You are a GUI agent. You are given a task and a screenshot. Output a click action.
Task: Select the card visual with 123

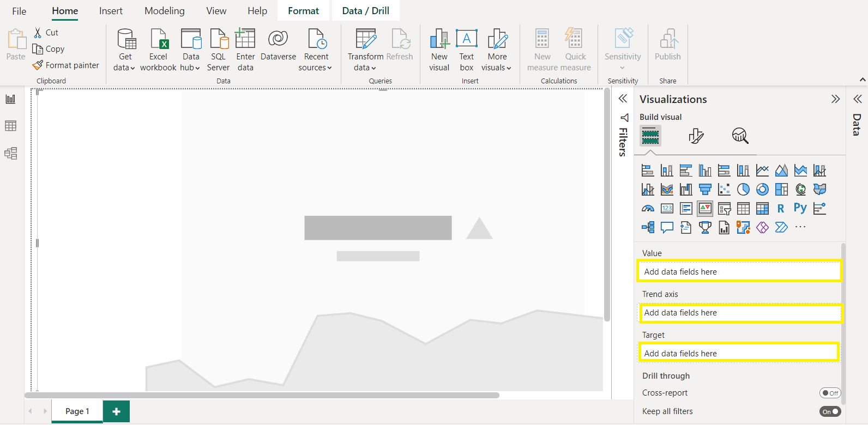pos(667,208)
